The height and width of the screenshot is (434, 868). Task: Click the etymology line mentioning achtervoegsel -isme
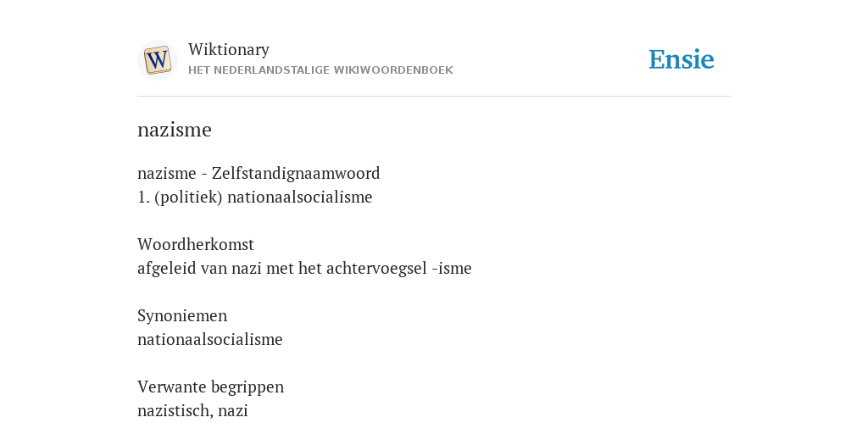304,268
